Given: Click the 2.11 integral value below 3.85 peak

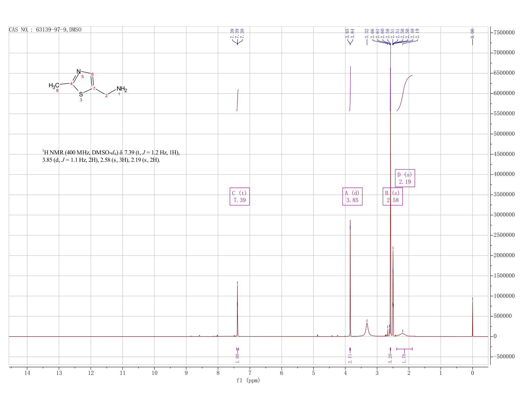Looking at the screenshot, I should tap(350, 358).
